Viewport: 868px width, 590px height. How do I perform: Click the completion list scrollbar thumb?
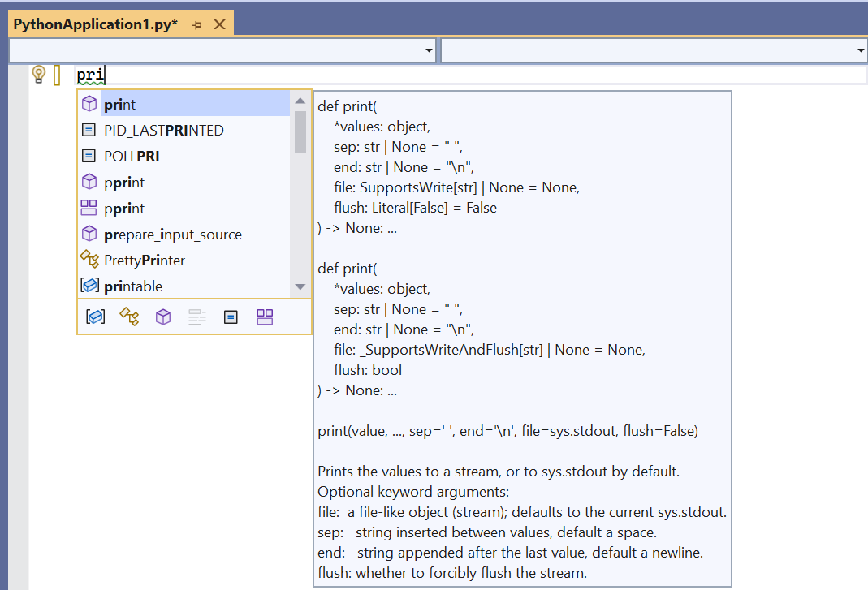pyautogui.click(x=300, y=131)
